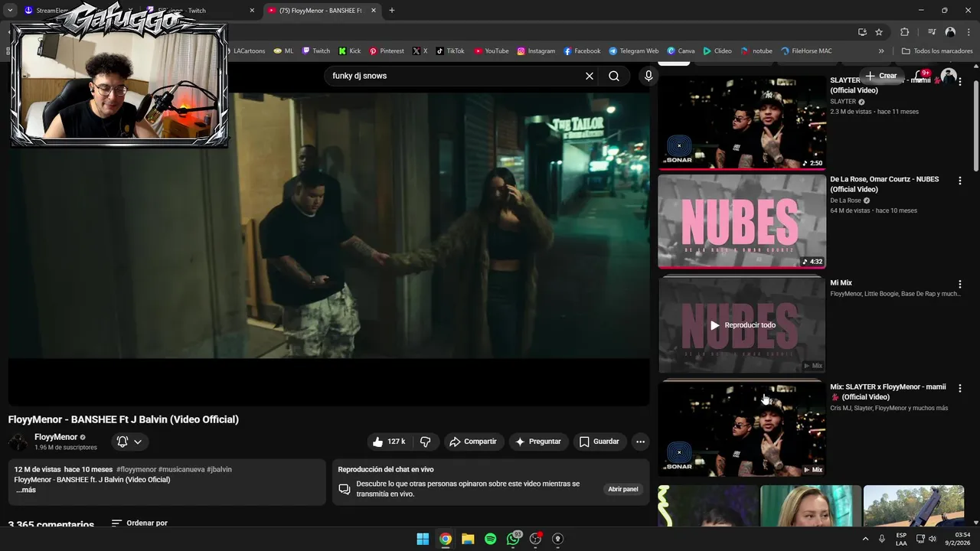Image resolution: width=980 pixels, height=551 pixels.
Task: Open De La Rose, Omar Courtz - NUBES title
Action: (884, 184)
